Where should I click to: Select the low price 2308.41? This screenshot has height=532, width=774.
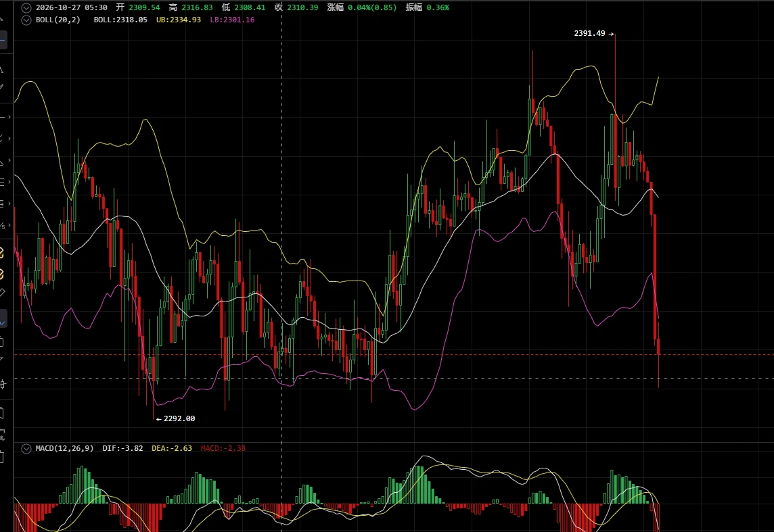click(249, 7)
